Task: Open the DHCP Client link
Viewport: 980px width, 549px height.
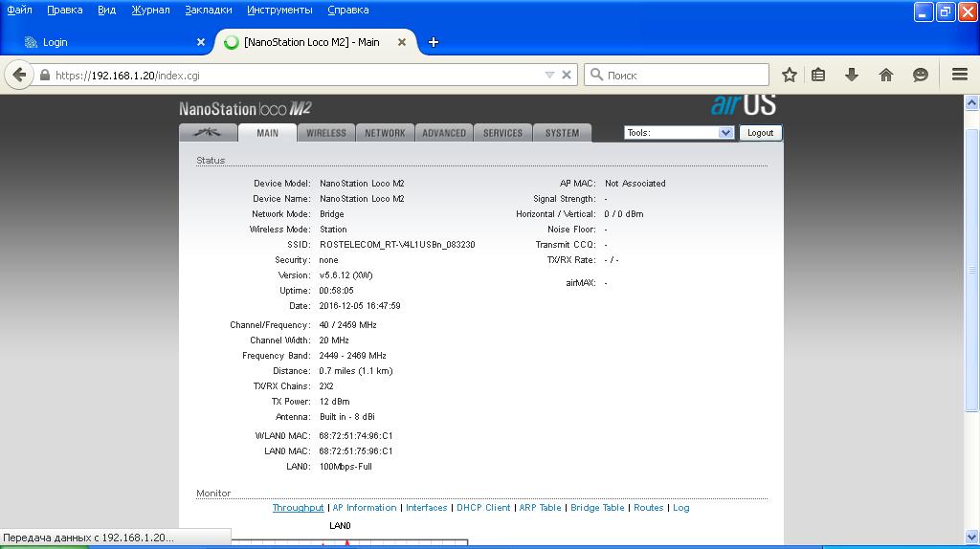Action: tap(483, 508)
